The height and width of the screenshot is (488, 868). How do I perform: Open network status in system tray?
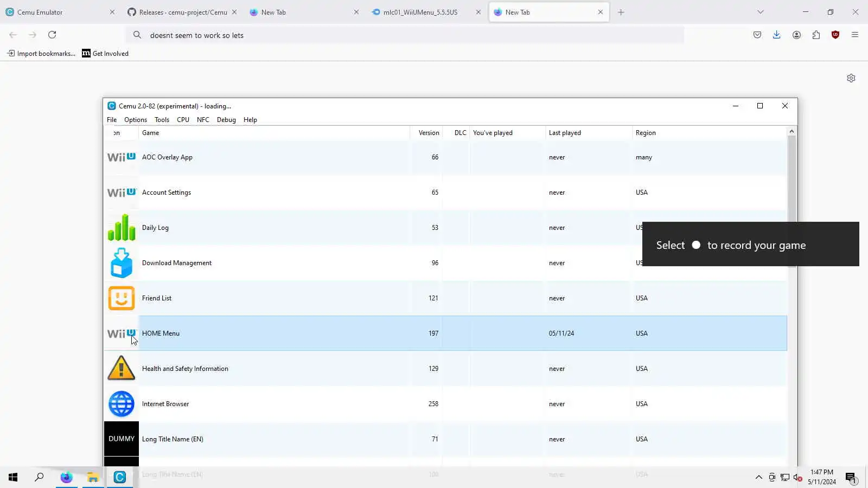tap(784, 477)
